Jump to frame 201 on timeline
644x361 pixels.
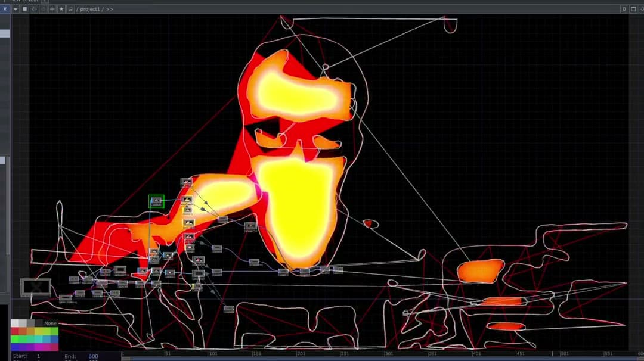(301, 354)
